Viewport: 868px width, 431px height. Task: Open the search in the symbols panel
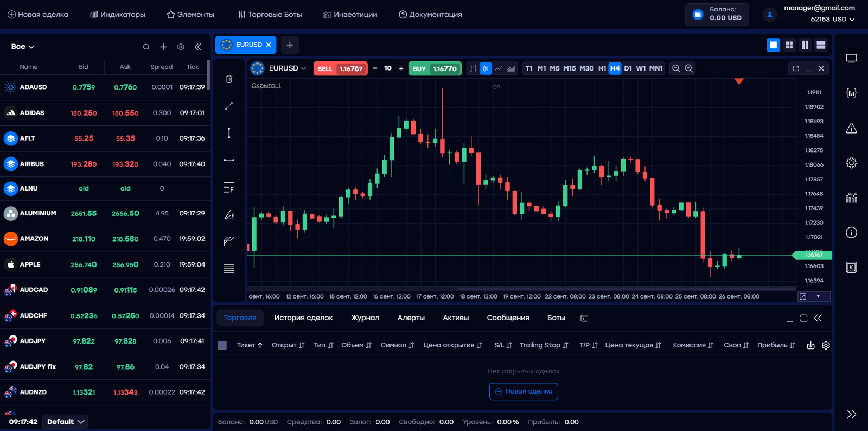click(146, 47)
